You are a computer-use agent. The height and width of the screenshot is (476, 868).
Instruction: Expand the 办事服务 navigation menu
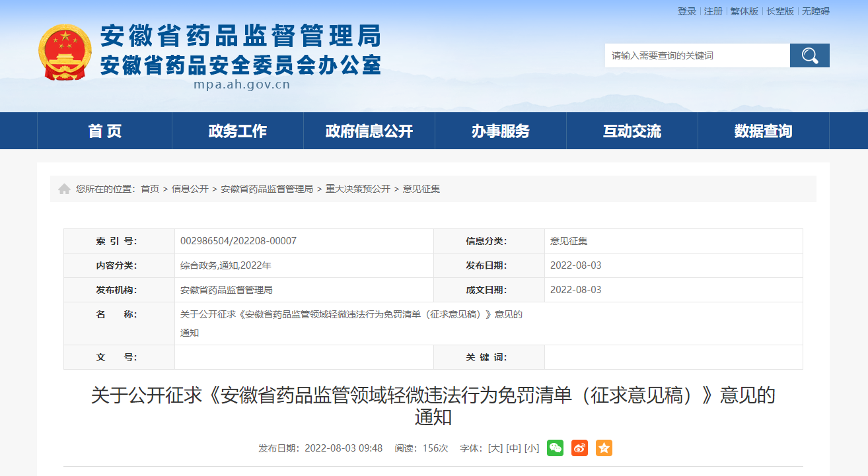500,131
